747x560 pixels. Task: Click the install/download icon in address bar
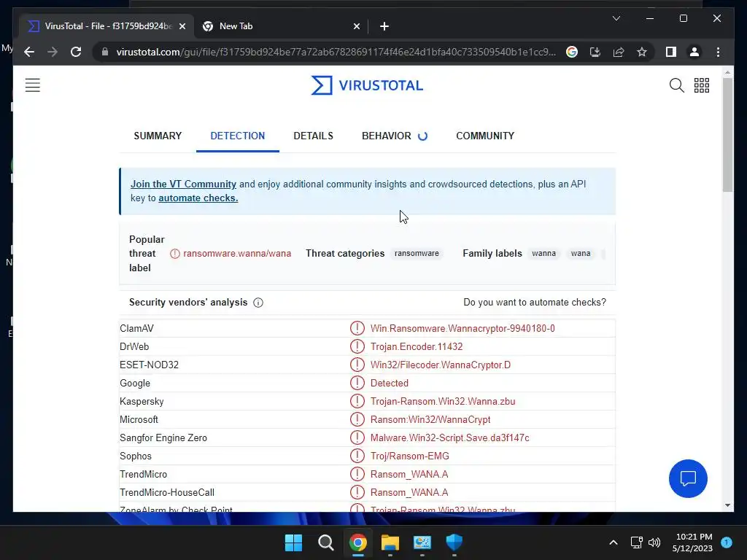[595, 52]
